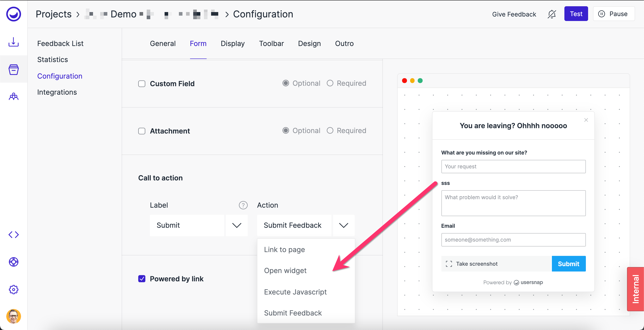Switch to the Outro tab
Image resolution: width=644 pixels, height=330 pixels.
(344, 44)
